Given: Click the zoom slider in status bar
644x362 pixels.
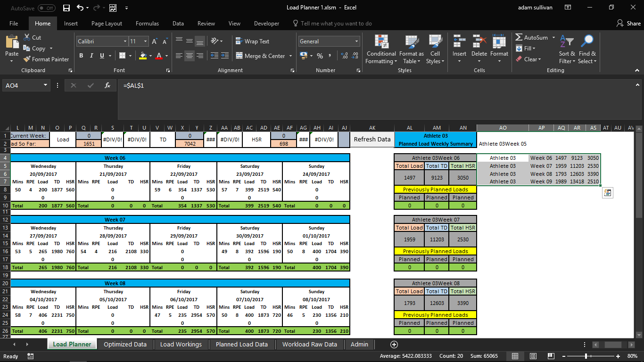Looking at the screenshot, I should click(x=586, y=356).
